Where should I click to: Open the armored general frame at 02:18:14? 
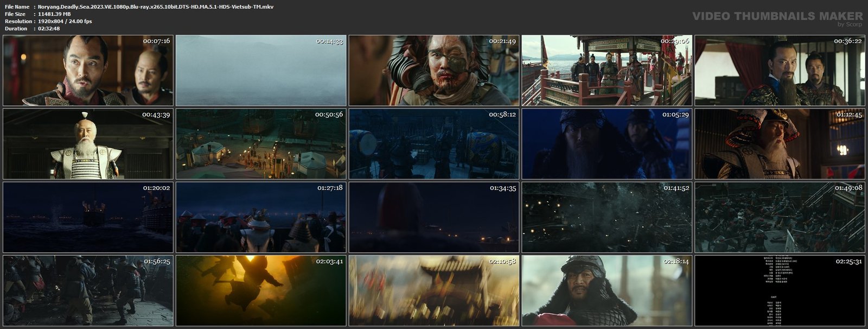(x=607, y=290)
